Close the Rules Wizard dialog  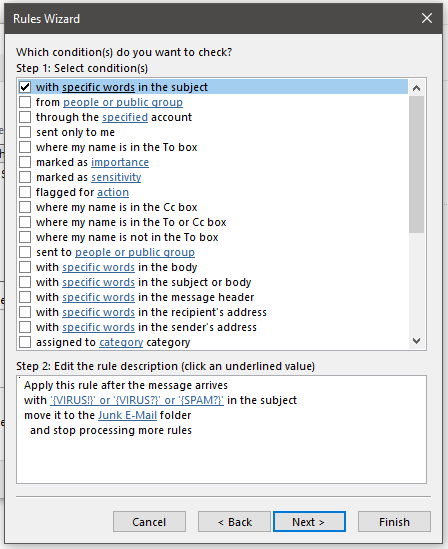click(427, 18)
